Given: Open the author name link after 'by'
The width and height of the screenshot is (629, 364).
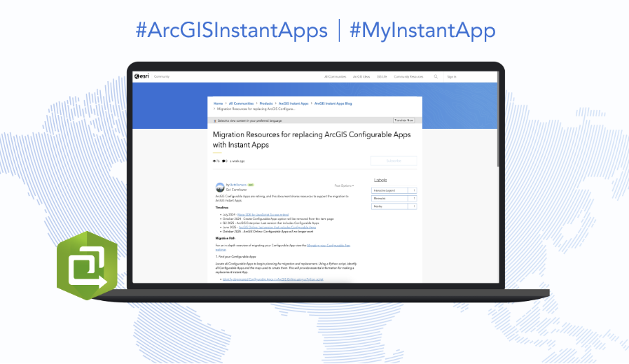Looking at the screenshot, I should (x=238, y=185).
